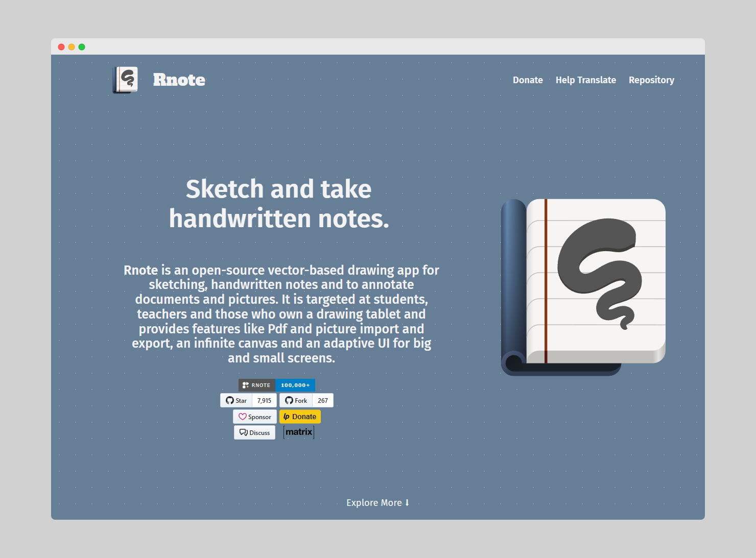The image size is (756, 558).
Task: Open the Donate link in the top navigation
Action: pos(528,80)
